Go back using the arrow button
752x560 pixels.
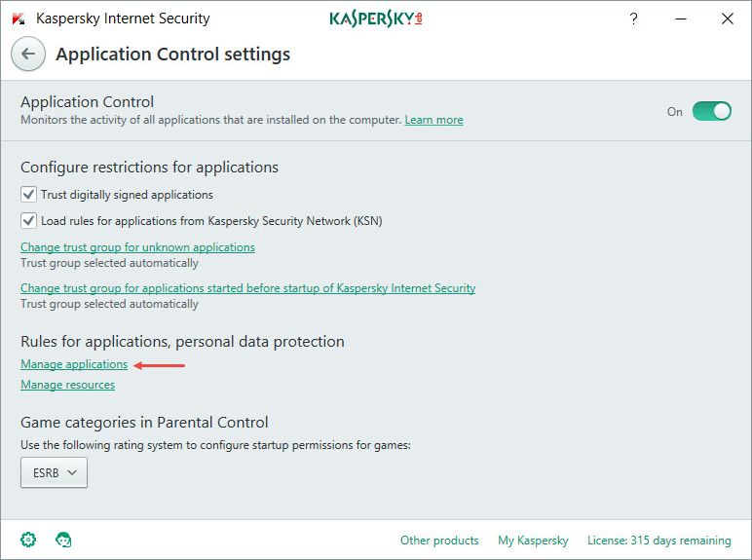point(28,54)
